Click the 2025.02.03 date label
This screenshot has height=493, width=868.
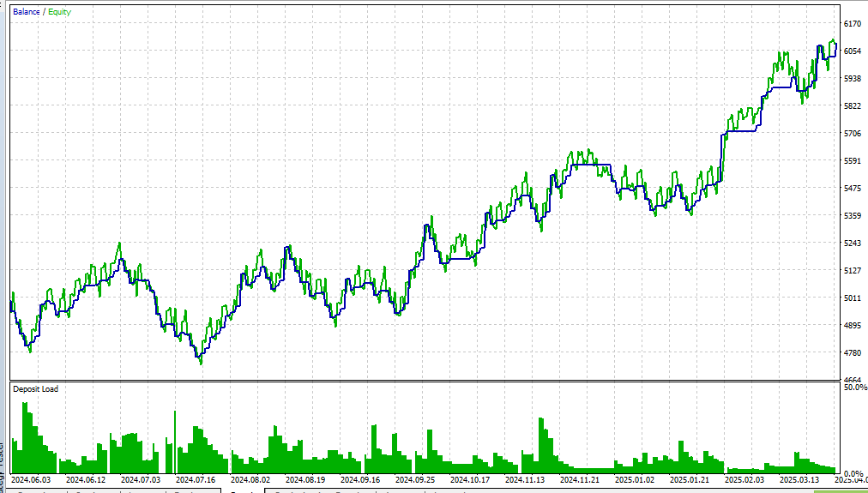[x=744, y=480]
